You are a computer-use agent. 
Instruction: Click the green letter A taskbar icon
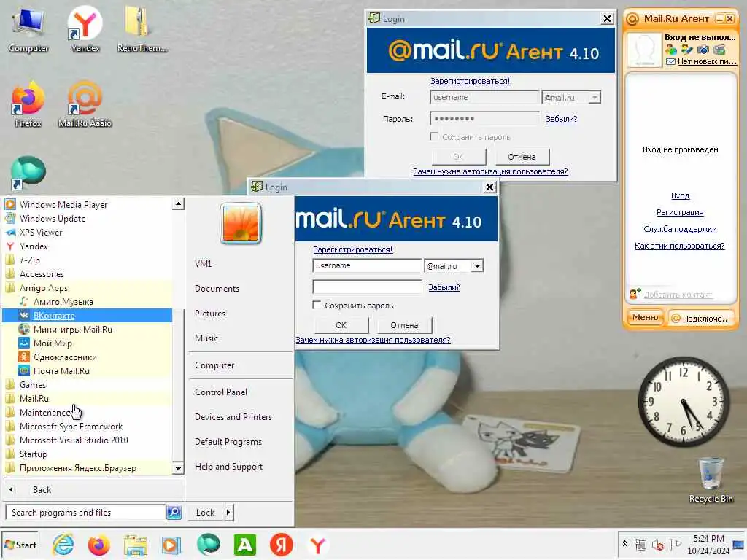245,545
